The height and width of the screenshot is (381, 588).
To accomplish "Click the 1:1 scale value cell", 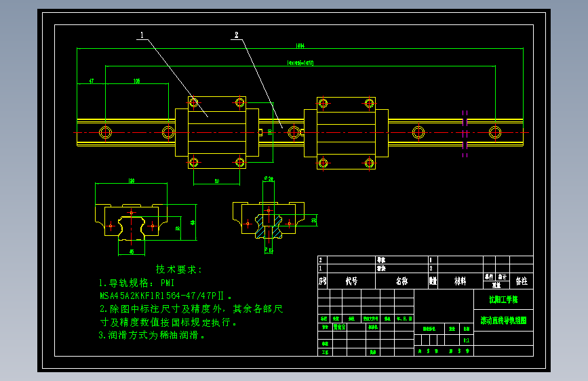I will pos(466,340).
